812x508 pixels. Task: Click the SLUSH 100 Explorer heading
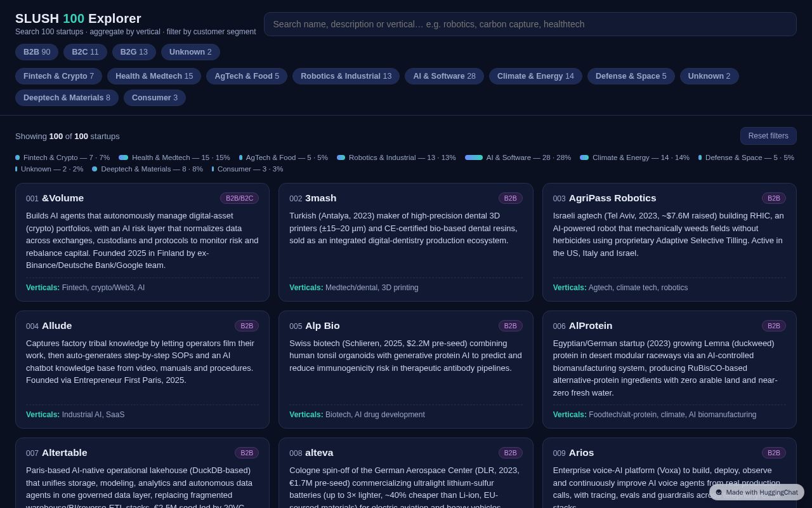(x=78, y=18)
